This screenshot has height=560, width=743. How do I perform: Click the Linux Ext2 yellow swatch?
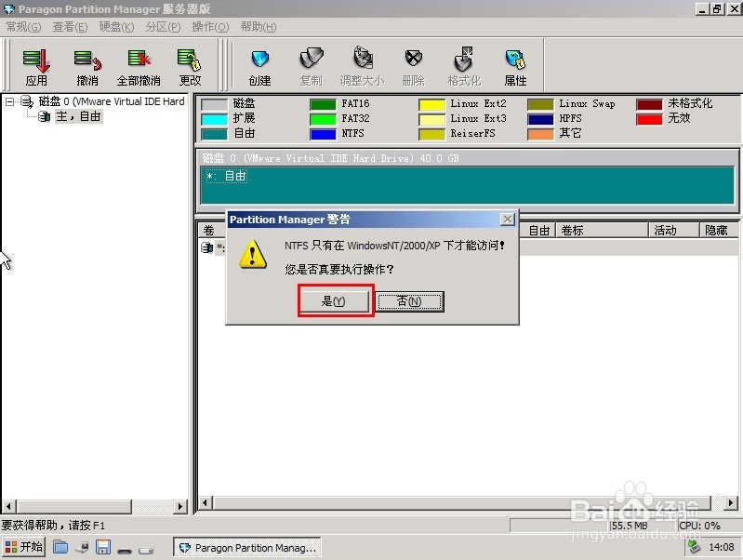tap(431, 104)
